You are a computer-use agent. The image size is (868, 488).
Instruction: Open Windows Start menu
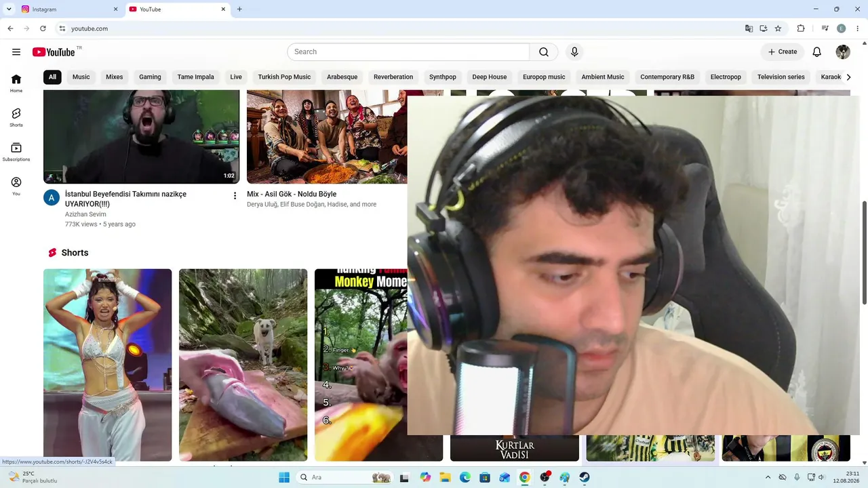[284, 477]
